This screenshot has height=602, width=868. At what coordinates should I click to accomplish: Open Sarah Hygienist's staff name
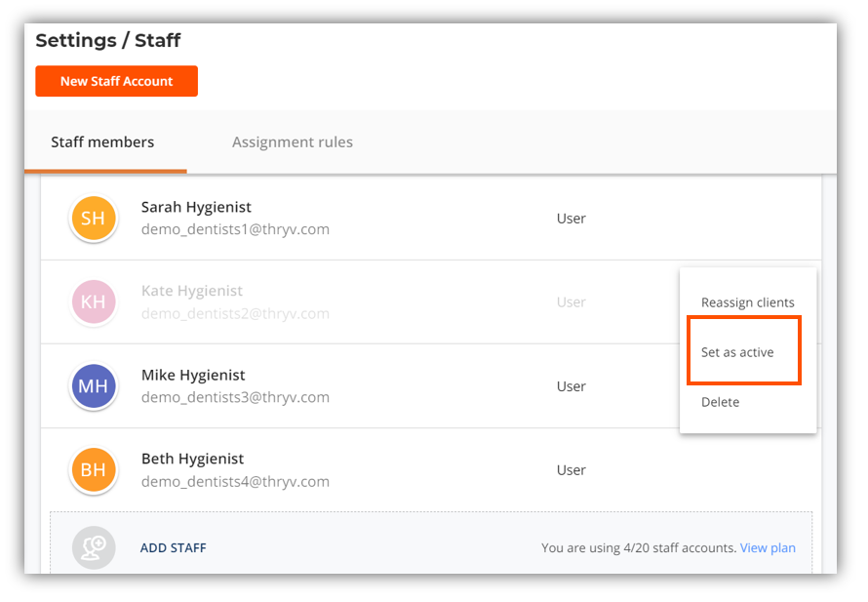[x=196, y=207]
